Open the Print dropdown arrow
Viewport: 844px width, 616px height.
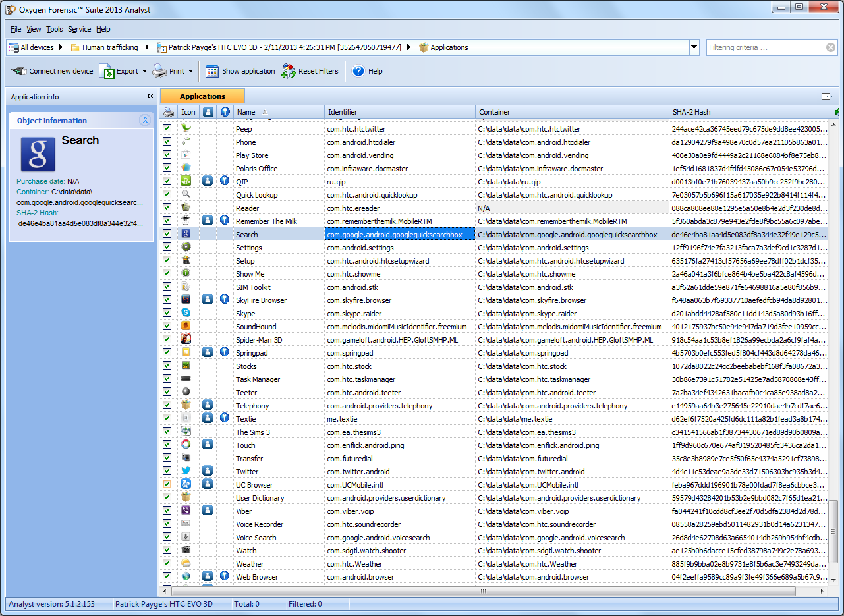190,71
